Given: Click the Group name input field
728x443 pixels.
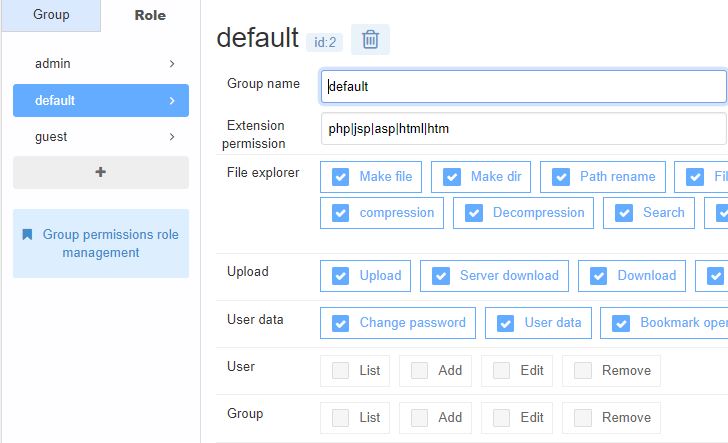Looking at the screenshot, I should 523,87.
